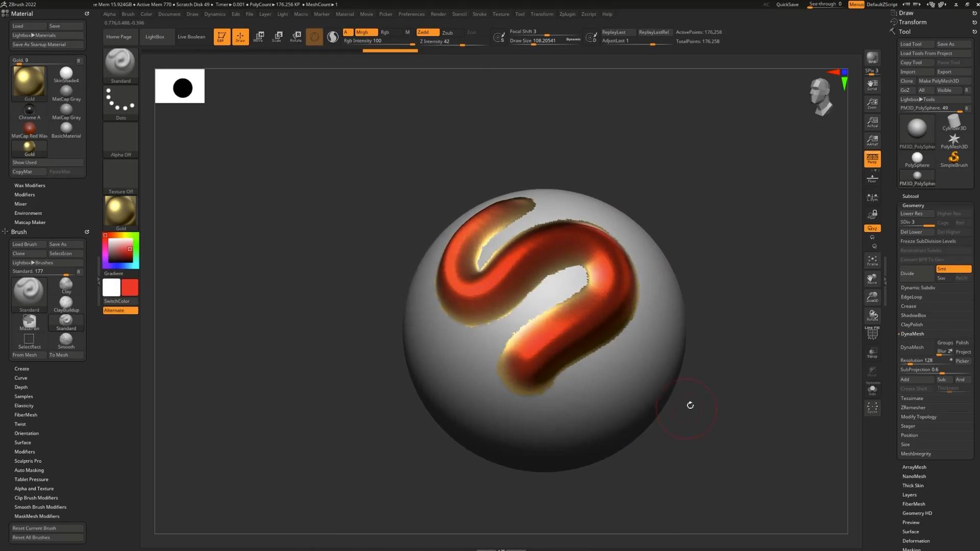Click the Solo mode icon

click(x=872, y=390)
